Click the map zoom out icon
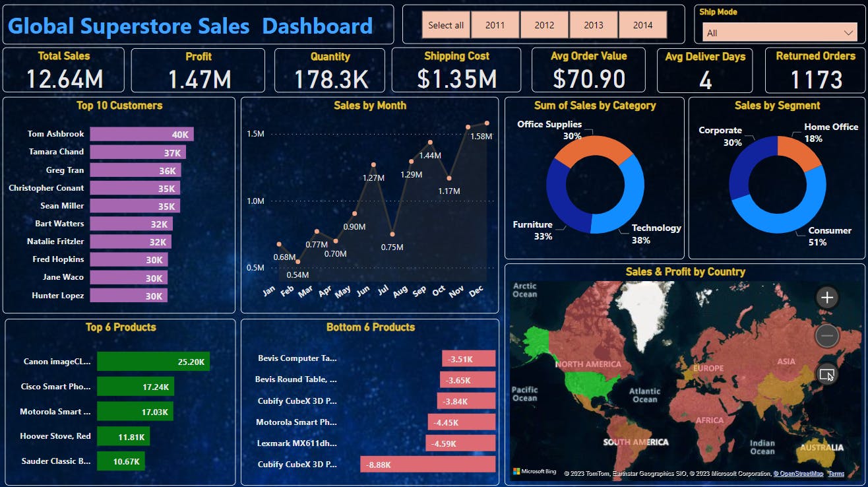 [x=826, y=335]
